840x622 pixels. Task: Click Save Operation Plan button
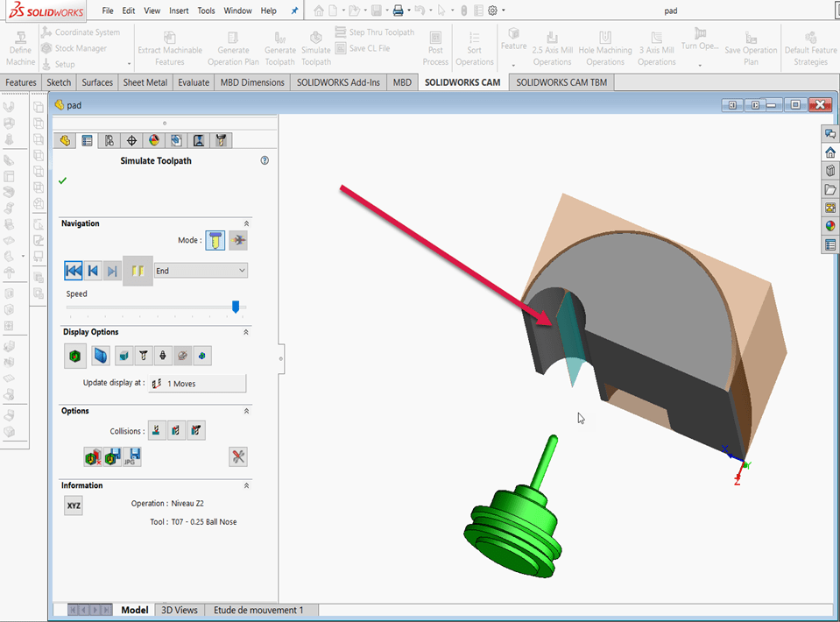751,47
